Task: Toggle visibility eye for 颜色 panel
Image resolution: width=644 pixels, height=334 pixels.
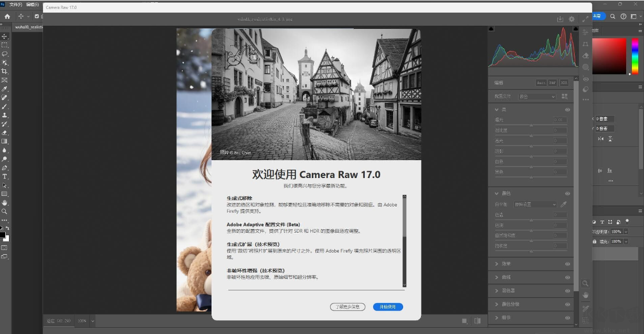Action: point(567,193)
